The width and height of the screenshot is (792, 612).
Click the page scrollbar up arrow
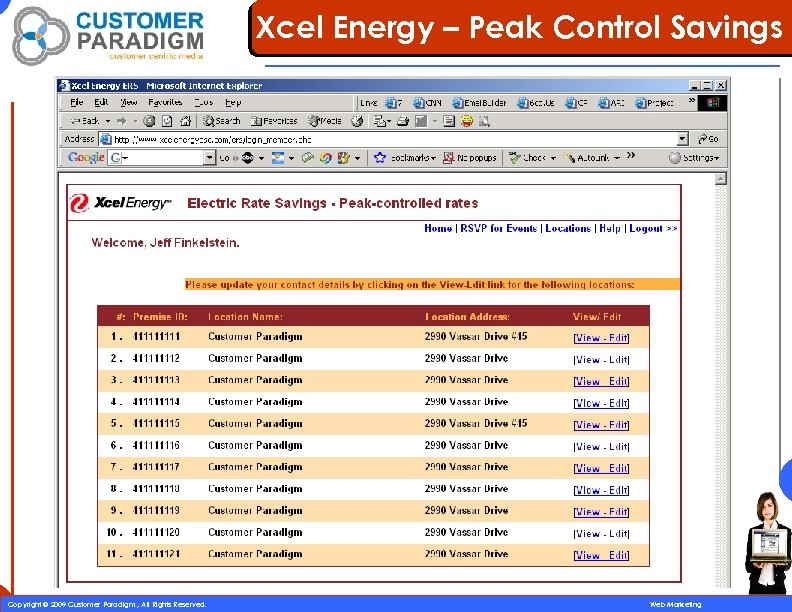(x=721, y=178)
